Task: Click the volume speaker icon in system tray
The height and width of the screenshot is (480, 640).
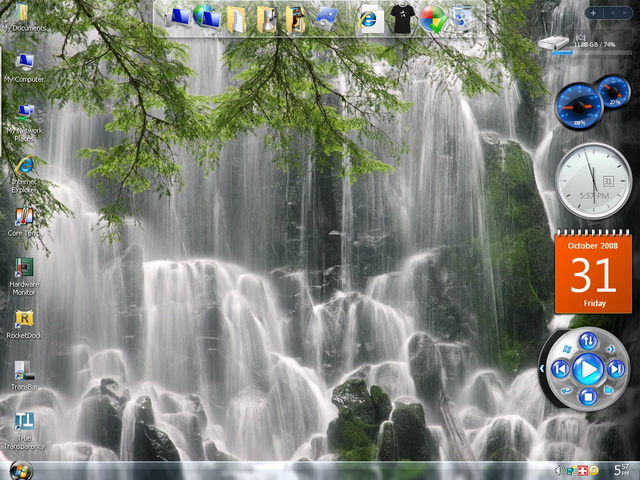Action: pos(558,470)
